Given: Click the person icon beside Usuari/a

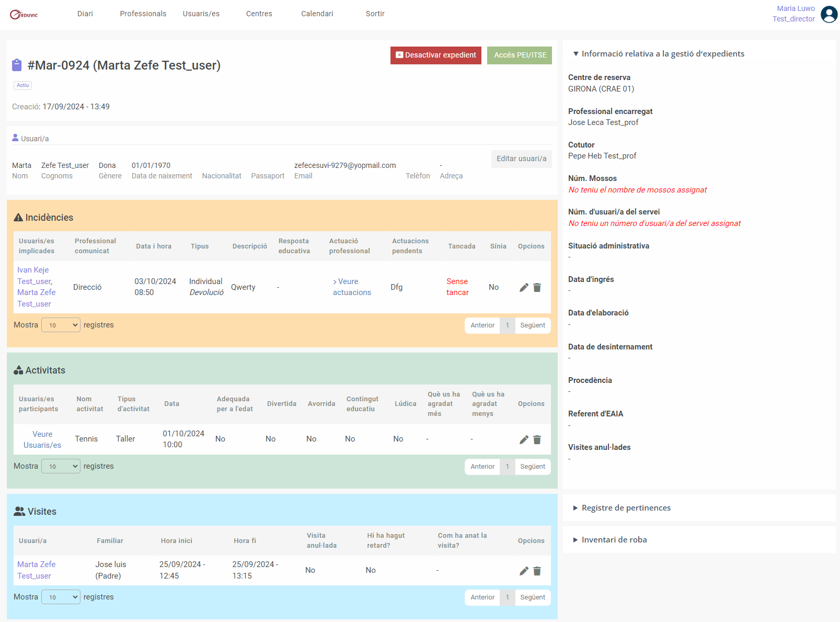Looking at the screenshot, I should [15, 138].
